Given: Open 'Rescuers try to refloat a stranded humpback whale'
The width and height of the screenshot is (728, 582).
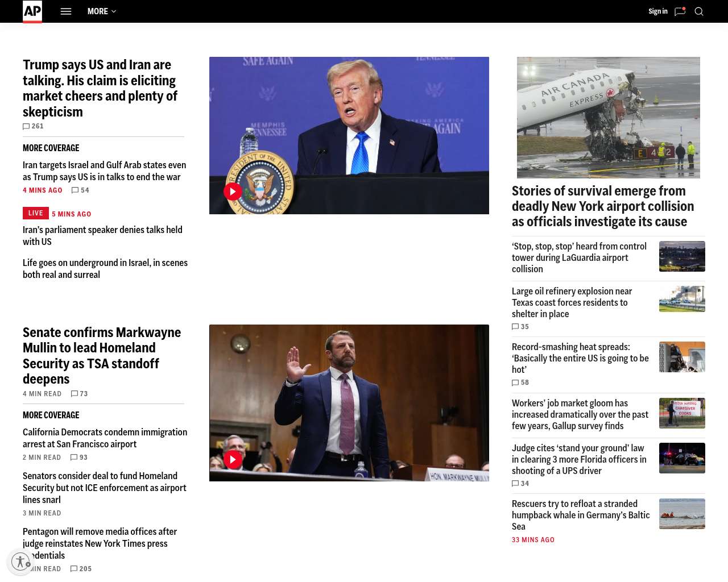Looking at the screenshot, I should [x=581, y=515].
